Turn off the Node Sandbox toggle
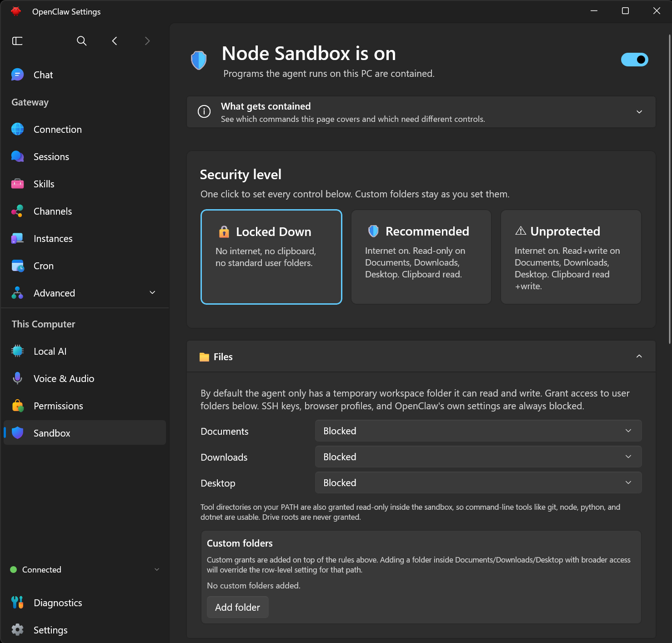This screenshot has height=643, width=672. click(635, 60)
